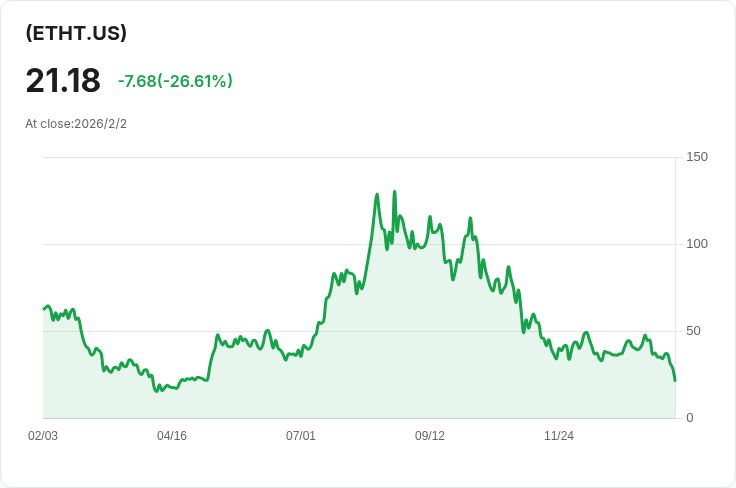The image size is (736, 488).
Task: Click the lowest trough near 04/16
Action: (x=157, y=391)
